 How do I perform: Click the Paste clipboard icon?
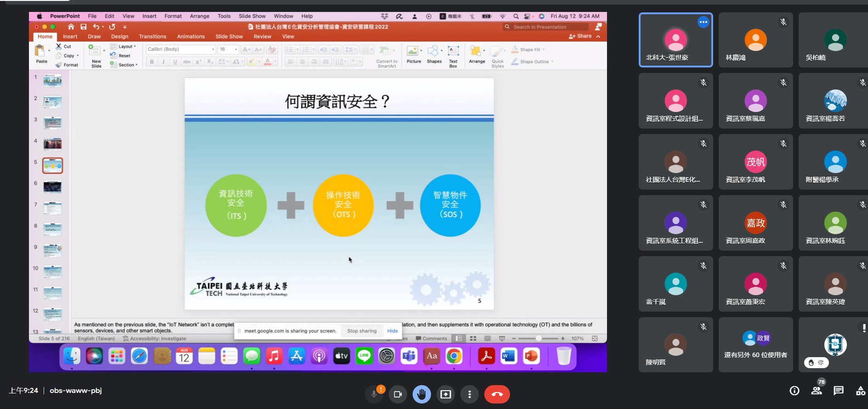40,50
